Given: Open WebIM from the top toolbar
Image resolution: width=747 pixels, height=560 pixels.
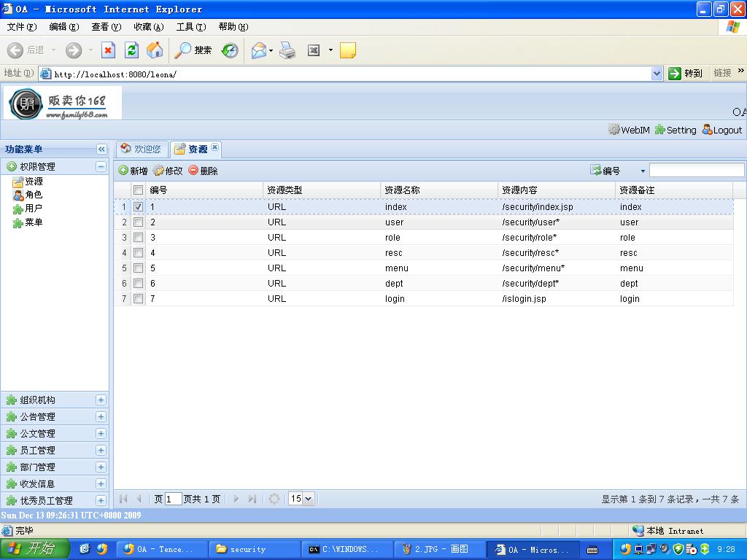Looking at the screenshot, I should (629, 130).
